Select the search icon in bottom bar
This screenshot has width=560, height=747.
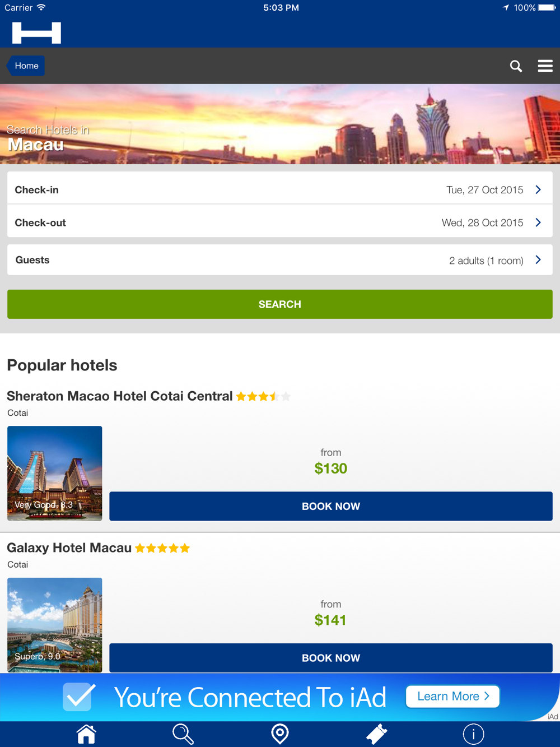tap(183, 734)
